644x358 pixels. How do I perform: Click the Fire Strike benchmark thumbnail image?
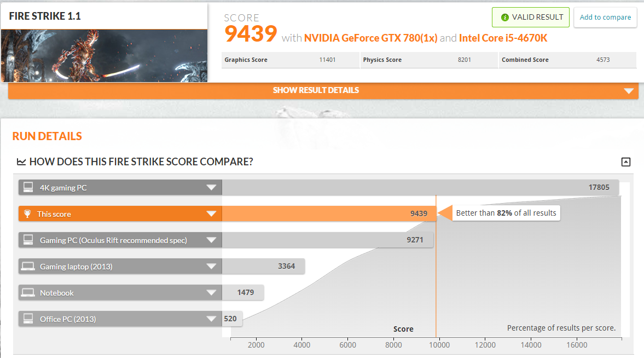pos(104,55)
